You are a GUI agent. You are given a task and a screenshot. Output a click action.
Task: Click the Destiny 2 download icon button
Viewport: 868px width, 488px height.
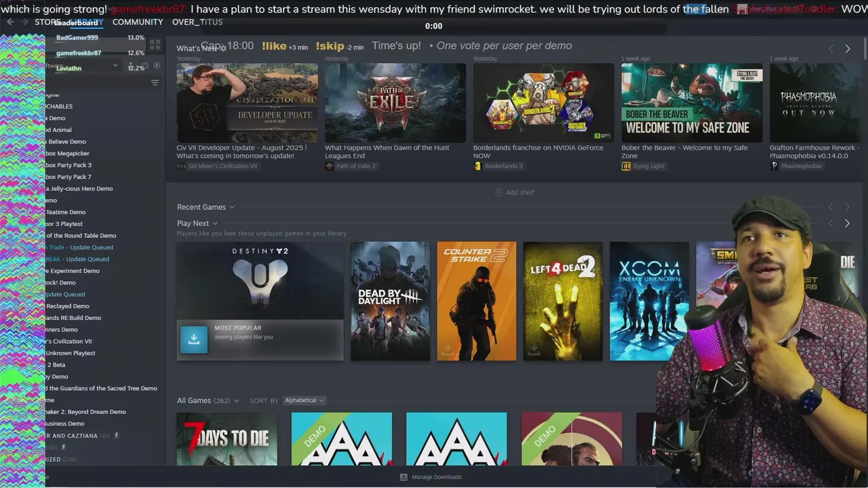[x=194, y=340]
